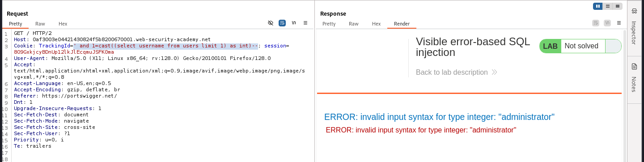The height and width of the screenshot is (162, 644).
Task: Toggle the disabled line wrap icon in Response toolbar
Action: pyautogui.click(x=595, y=23)
